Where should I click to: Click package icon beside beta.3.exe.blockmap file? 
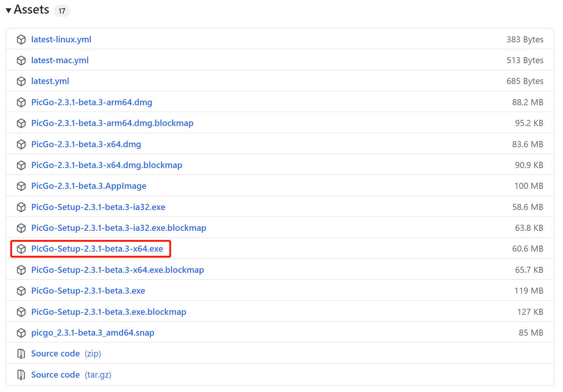(x=21, y=312)
